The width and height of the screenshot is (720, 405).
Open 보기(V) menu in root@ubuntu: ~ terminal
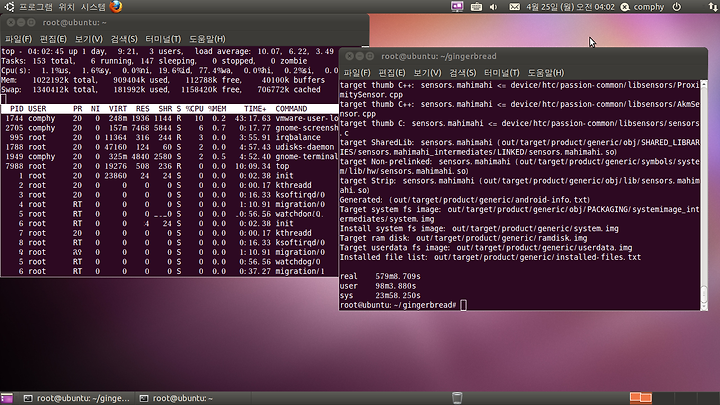89,39
